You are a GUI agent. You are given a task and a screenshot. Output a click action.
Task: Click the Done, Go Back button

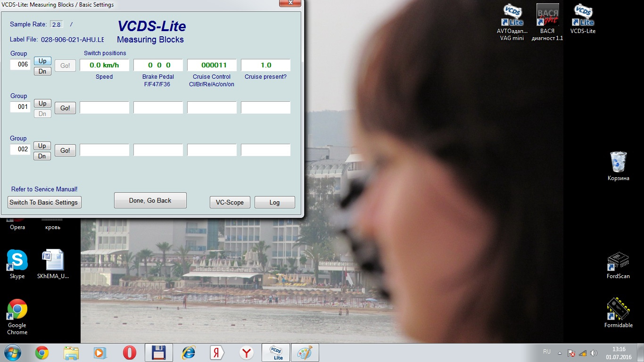(x=150, y=200)
